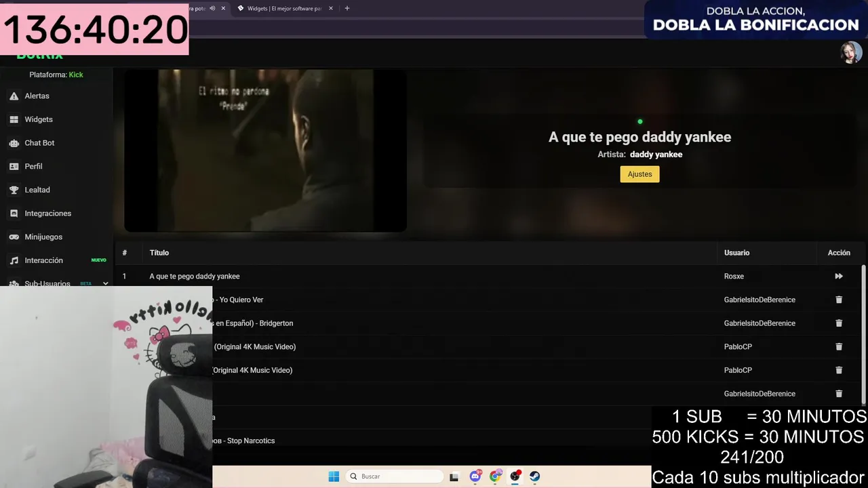Mute the tab via speaker icon
The image size is (868, 488).
pyautogui.click(x=212, y=8)
